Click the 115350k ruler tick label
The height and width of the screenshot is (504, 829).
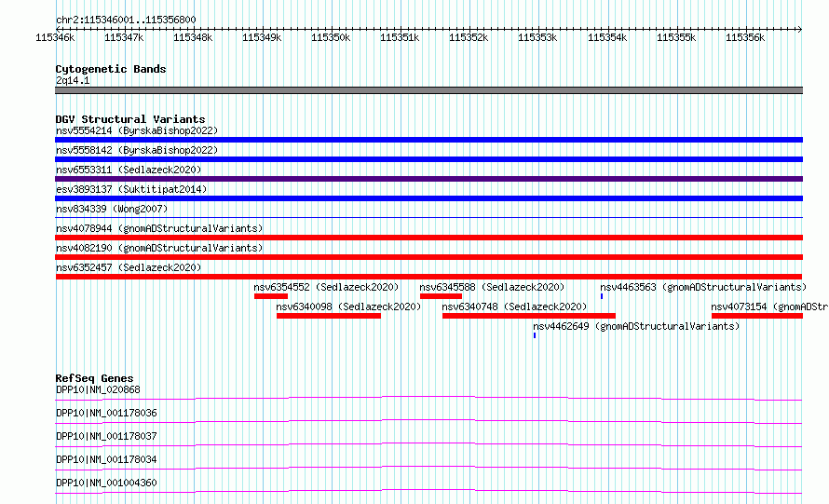(x=331, y=37)
